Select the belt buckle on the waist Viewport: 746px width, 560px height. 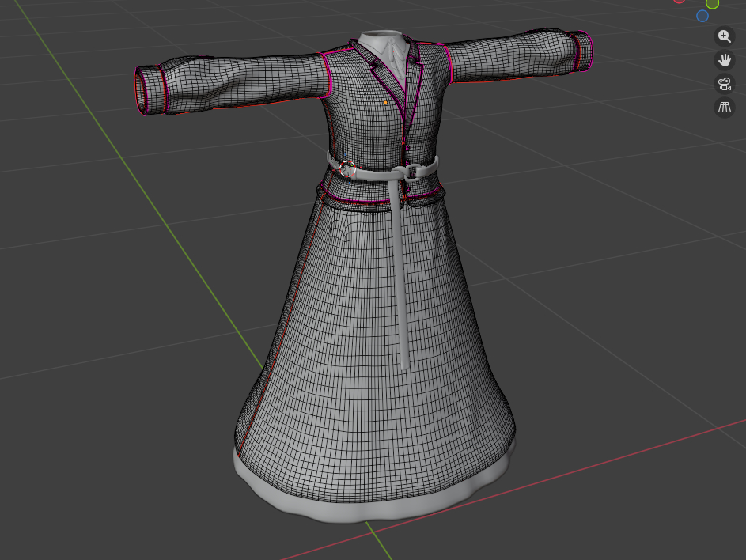pyautogui.click(x=411, y=170)
